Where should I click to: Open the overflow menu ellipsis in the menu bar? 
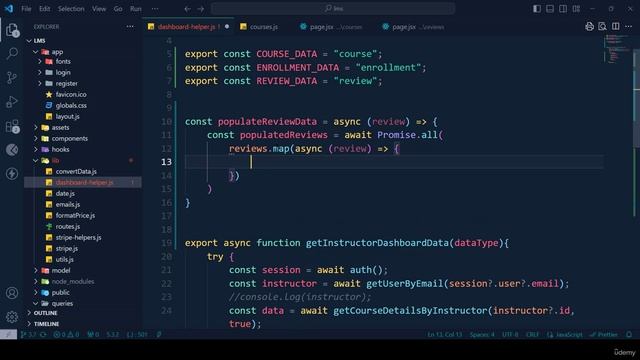click(155, 9)
